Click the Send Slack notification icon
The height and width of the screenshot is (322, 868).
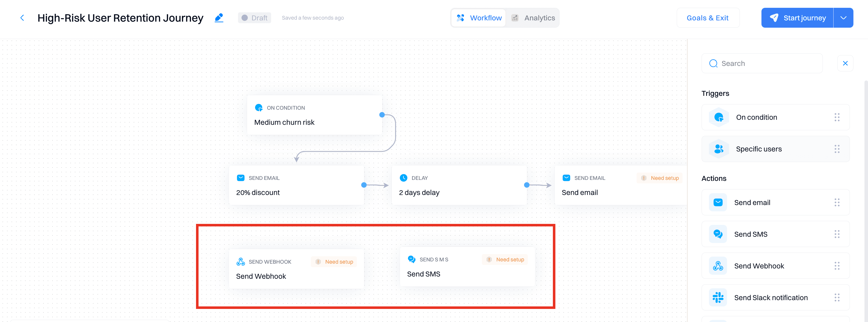pos(718,297)
